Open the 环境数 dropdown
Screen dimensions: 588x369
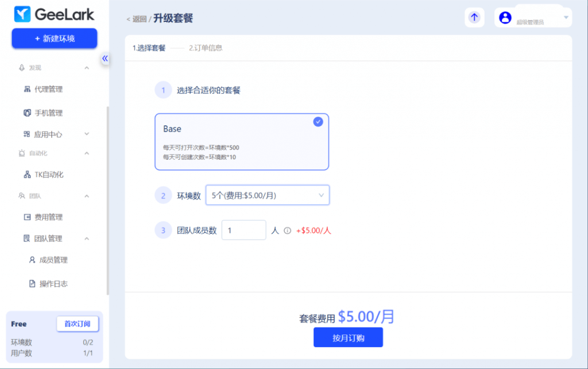click(267, 195)
